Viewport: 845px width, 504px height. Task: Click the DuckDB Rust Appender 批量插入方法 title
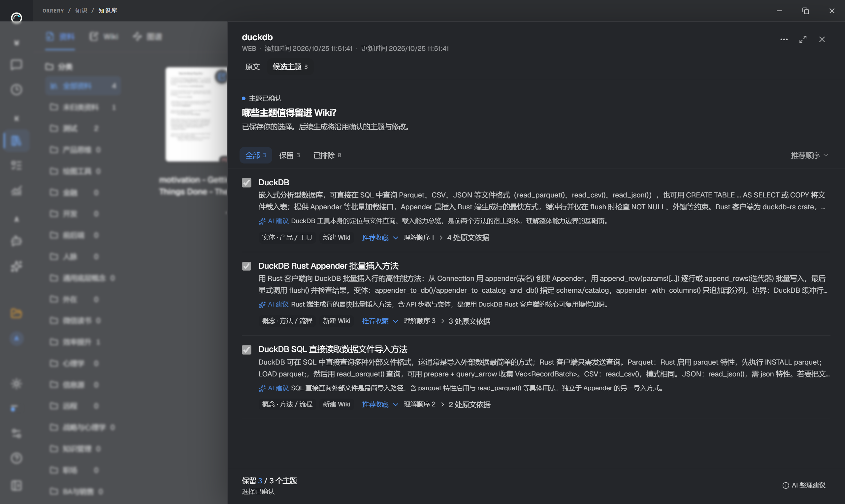click(328, 266)
